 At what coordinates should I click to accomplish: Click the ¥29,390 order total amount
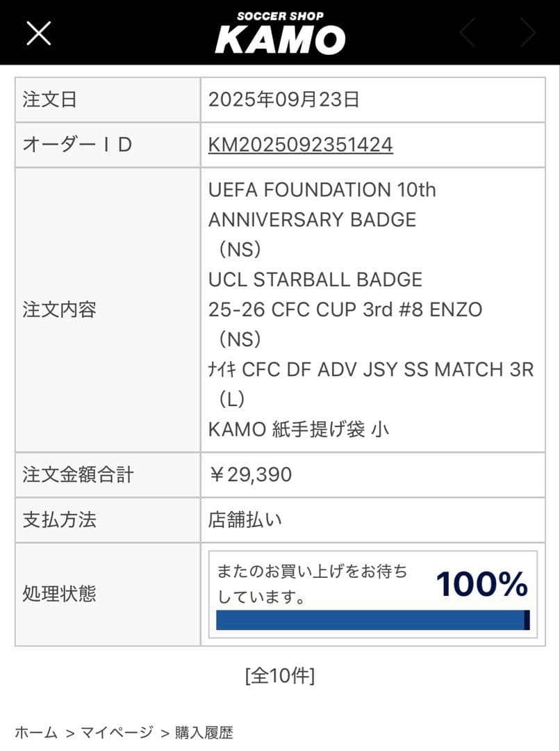tap(249, 474)
